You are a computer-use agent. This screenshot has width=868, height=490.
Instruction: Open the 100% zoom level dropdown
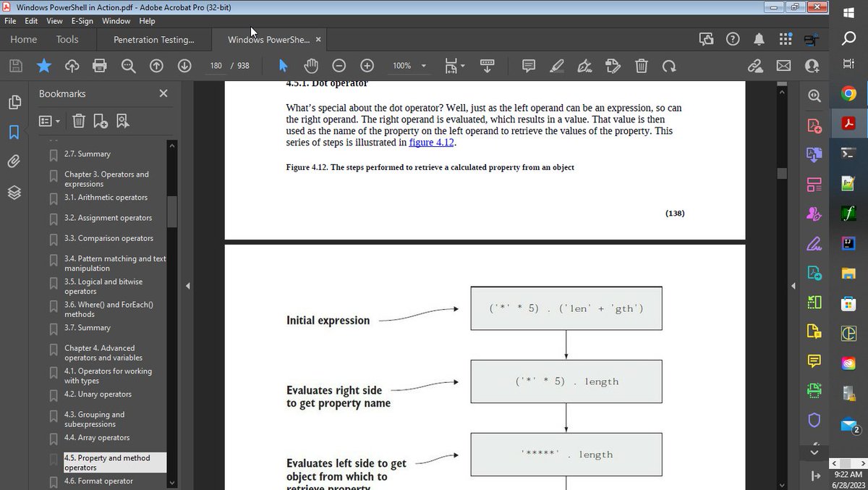(x=409, y=66)
